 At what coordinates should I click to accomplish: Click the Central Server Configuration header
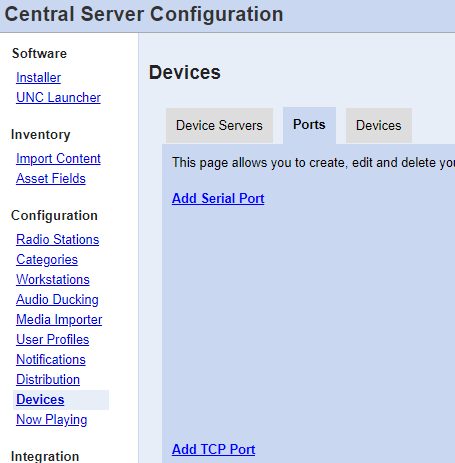(x=144, y=14)
